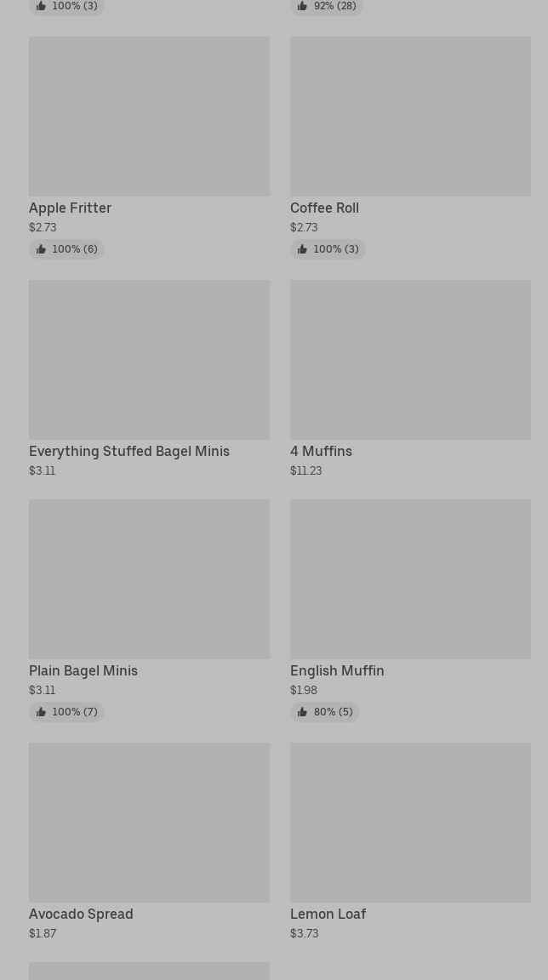Click the Coffee Roll title

[324, 208]
